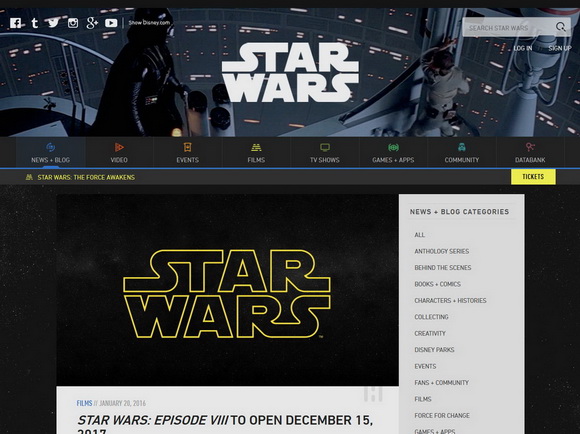
Task: Open the DATABANK menu label
Action: (530, 160)
